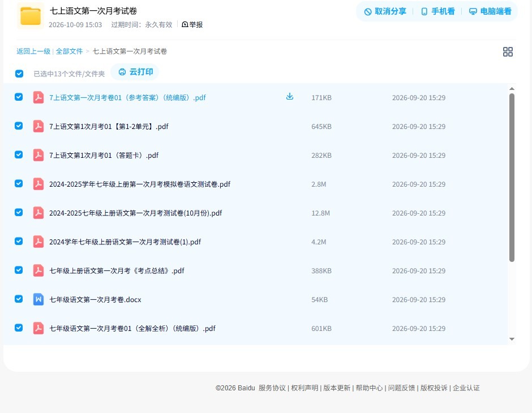
Task: Click 返回上一级 breadcrumb link
Action: coord(33,51)
